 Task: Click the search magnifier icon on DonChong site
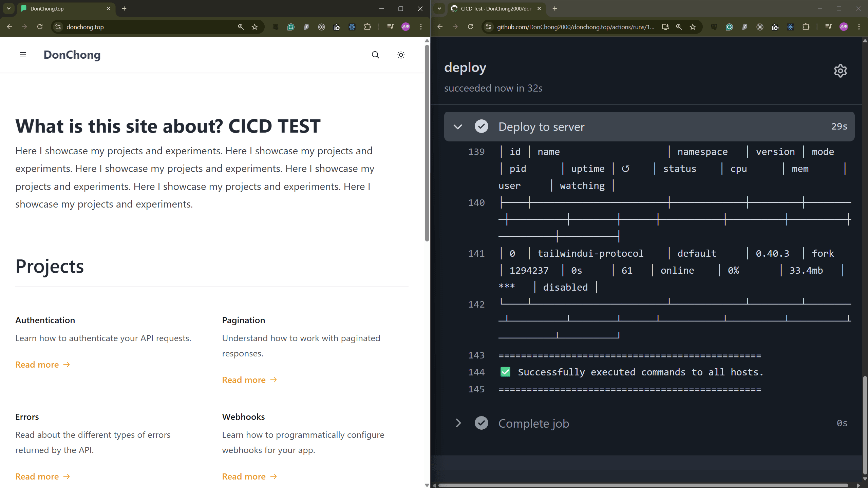375,55
